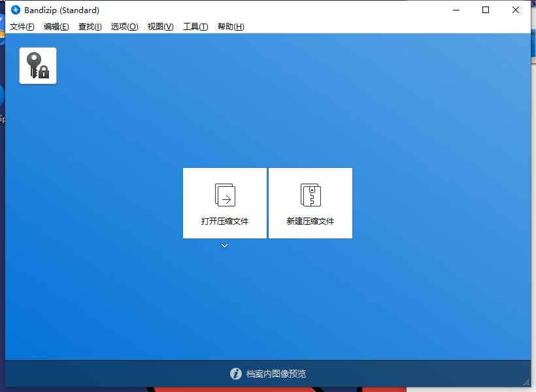This screenshot has height=392, width=536.
Task: Close the Bandizip window
Action: click(x=516, y=10)
